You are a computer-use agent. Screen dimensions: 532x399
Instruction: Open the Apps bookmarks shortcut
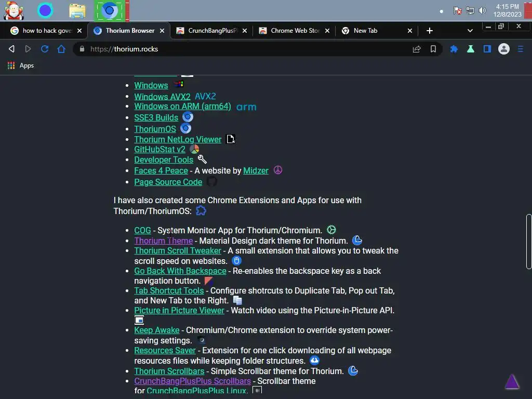(x=21, y=65)
